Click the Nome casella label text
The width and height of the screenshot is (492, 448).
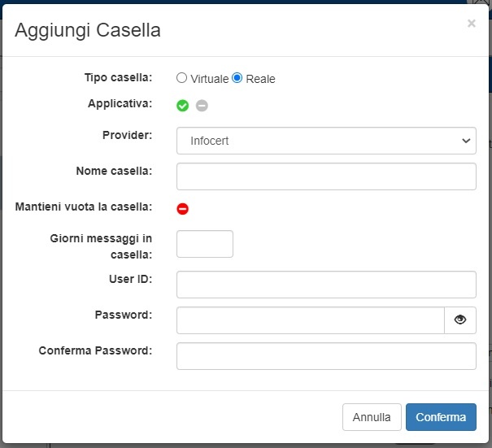pyautogui.click(x=114, y=171)
